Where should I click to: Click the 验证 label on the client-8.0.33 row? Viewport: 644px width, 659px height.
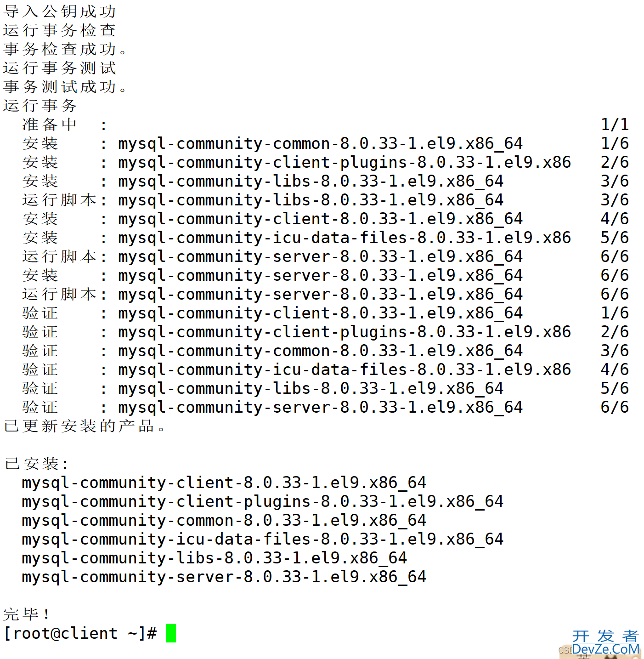coord(40,313)
